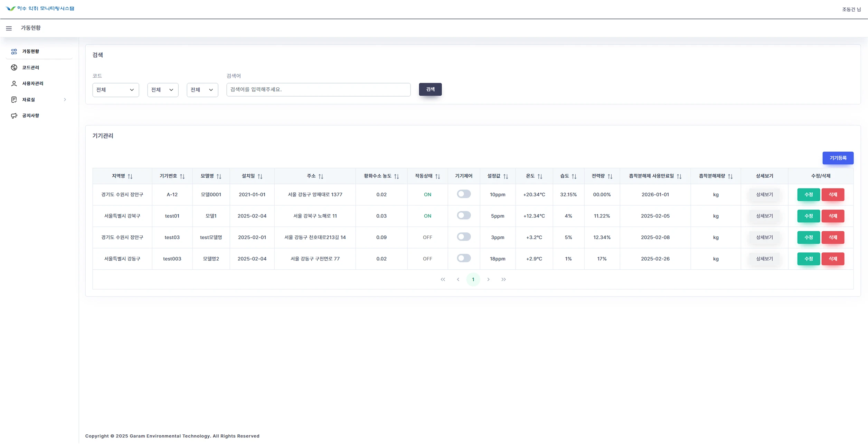The height and width of the screenshot is (444, 868).
Task: Expand the 자료실 submenu chevron
Action: point(65,100)
